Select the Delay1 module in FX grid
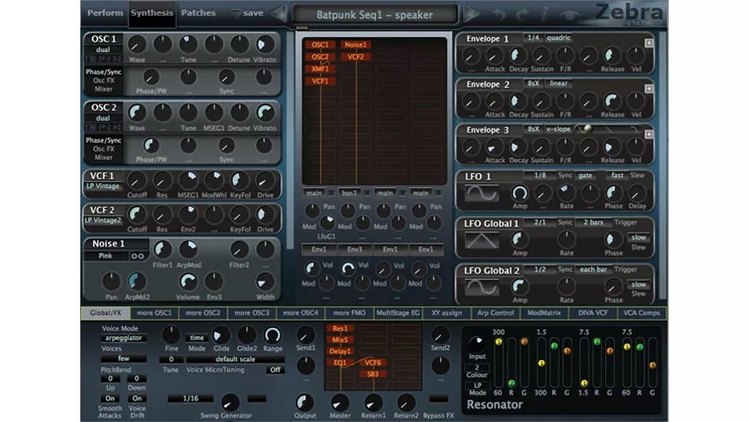750x422 pixels. 340,351
